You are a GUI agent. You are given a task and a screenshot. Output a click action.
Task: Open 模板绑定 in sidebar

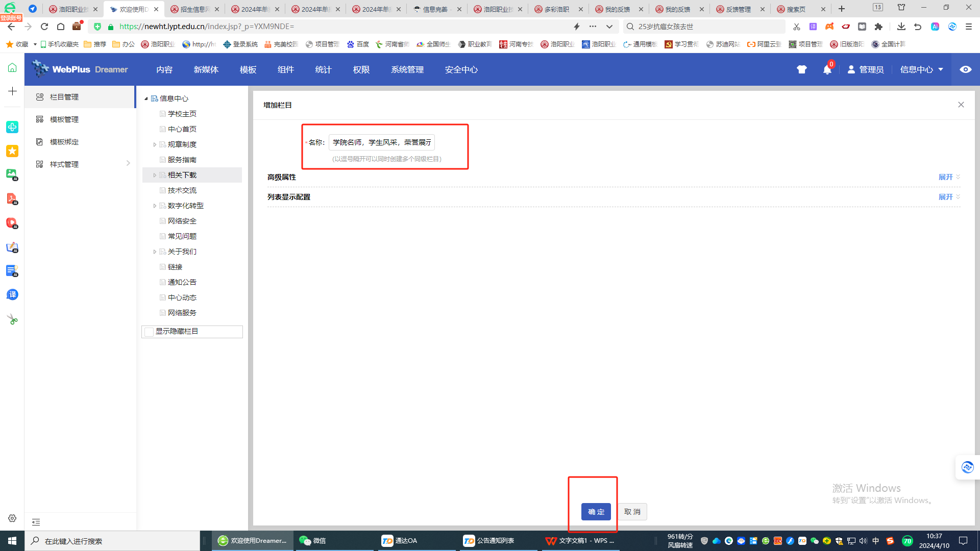pyautogui.click(x=64, y=142)
